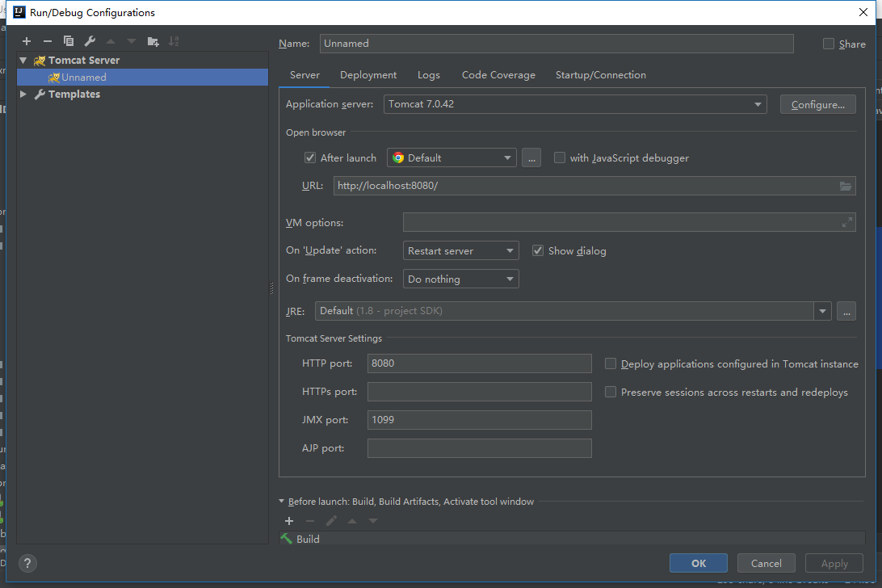
Task: Click the VM options input field
Action: [x=629, y=222]
